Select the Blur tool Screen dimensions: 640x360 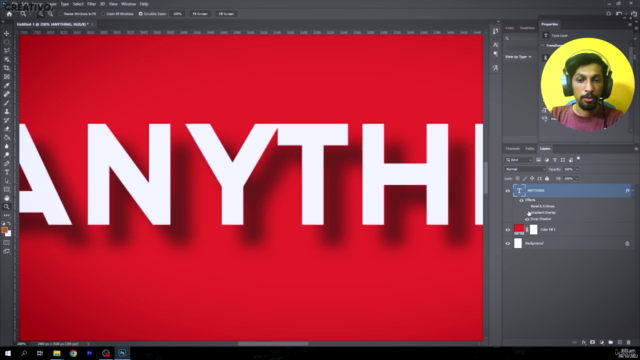tap(7, 146)
